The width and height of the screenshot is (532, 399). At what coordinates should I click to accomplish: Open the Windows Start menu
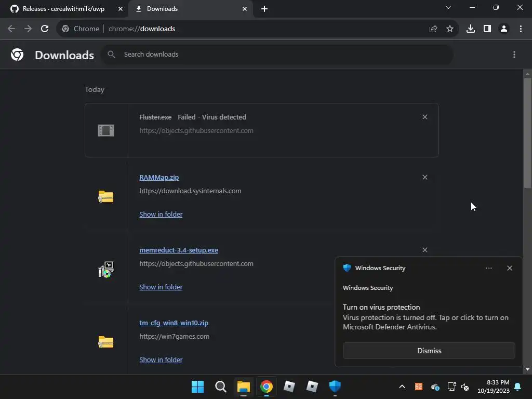(197, 387)
